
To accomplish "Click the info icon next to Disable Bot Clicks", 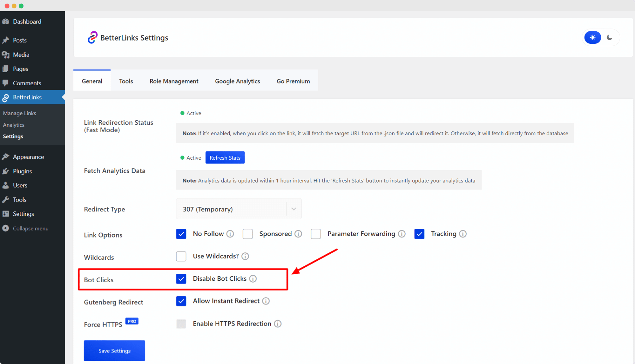I will click(253, 278).
